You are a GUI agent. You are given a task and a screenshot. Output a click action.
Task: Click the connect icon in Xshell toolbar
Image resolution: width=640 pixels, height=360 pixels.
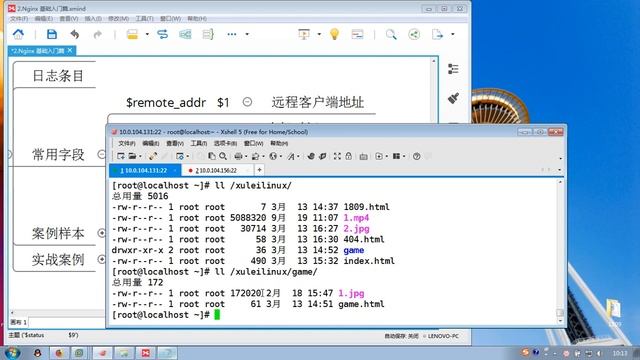tap(153, 156)
